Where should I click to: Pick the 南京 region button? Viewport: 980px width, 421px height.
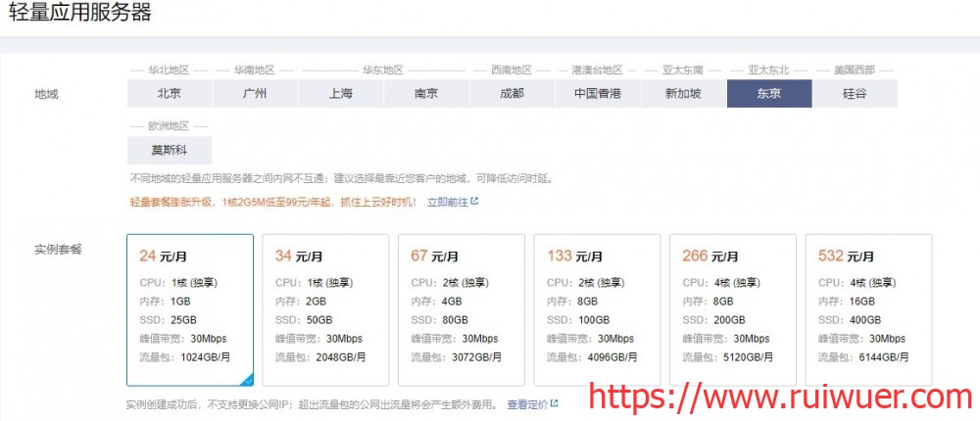click(x=425, y=94)
